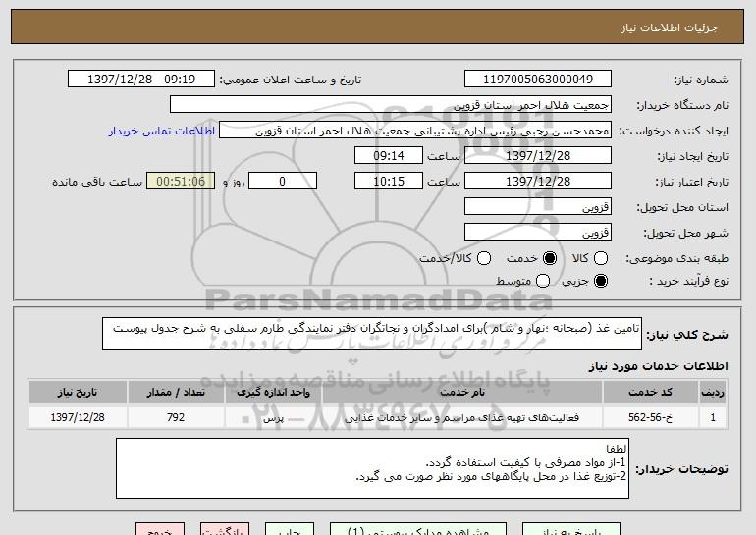Click the تاریخ نیاز column header
Viewport: 756px width, 535px height.
tap(78, 393)
